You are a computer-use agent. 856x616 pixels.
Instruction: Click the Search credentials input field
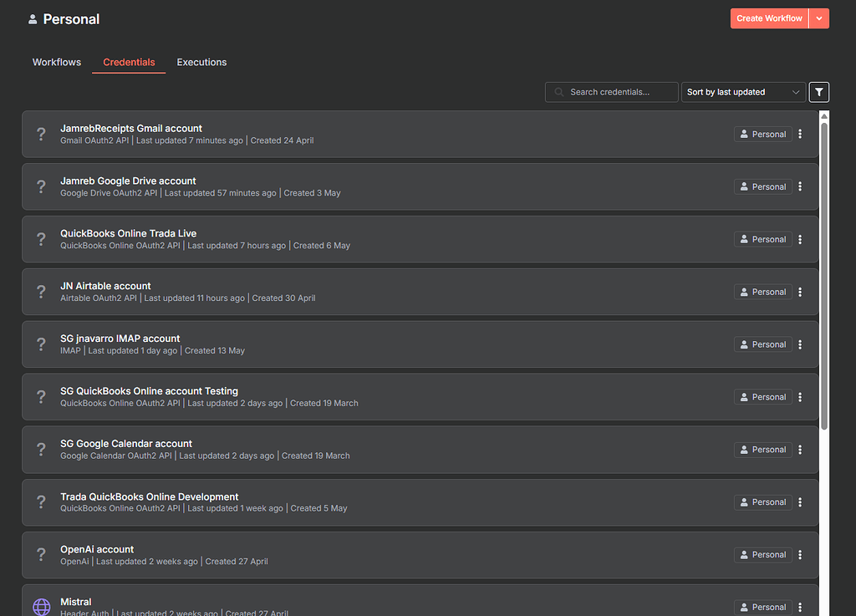pos(611,92)
